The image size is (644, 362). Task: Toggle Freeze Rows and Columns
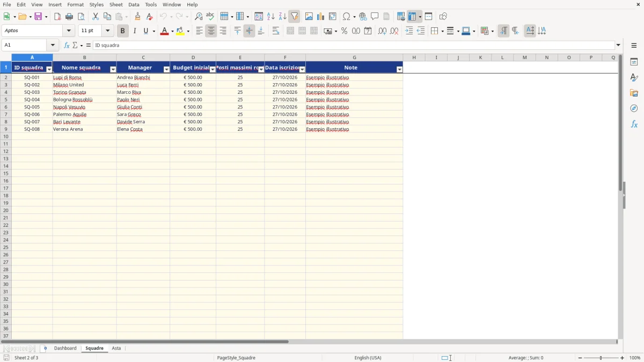click(412, 17)
